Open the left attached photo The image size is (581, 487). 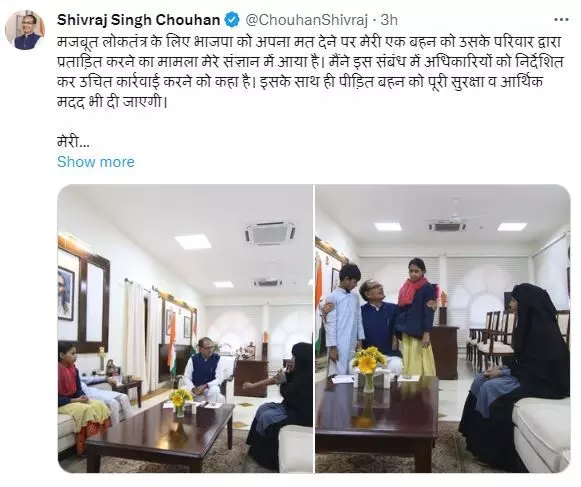coord(185,329)
